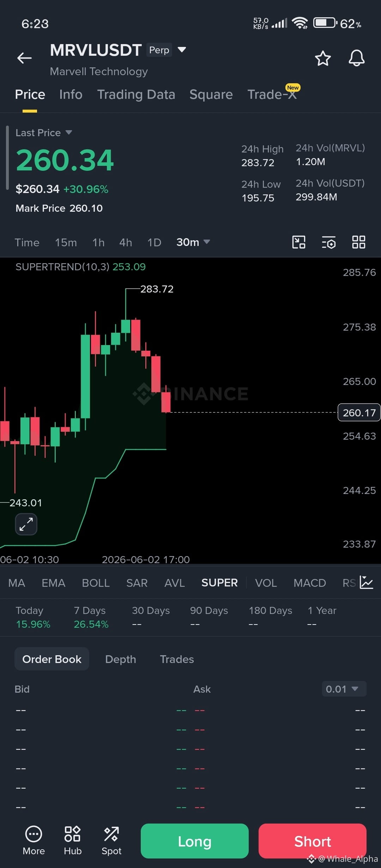The height and width of the screenshot is (868, 381).
Task: Select the Order Book tab
Action: [x=52, y=659]
